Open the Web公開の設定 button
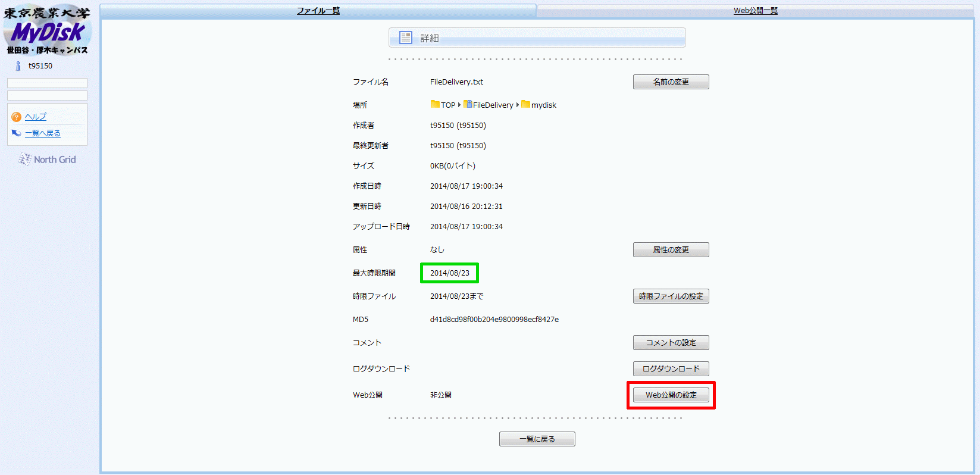 coord(671,395)
